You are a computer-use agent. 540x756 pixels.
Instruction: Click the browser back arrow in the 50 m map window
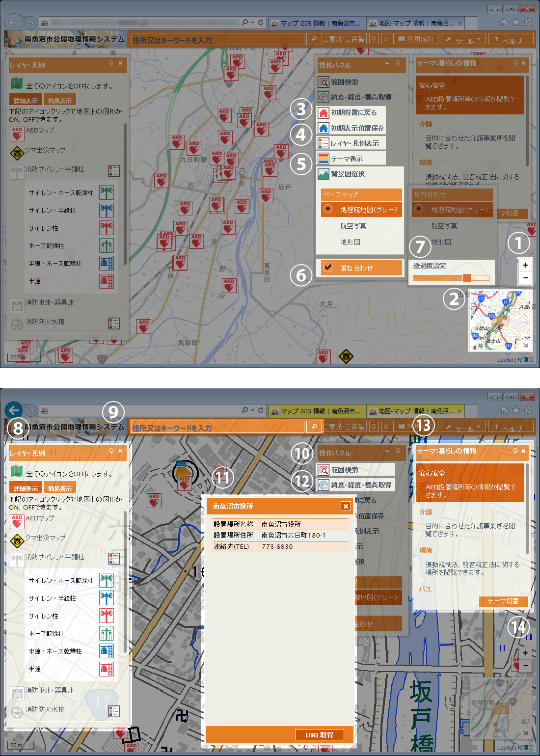click(14, 410)
